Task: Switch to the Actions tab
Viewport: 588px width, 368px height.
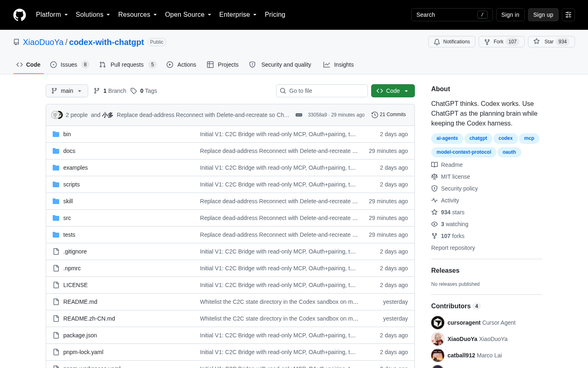Action: [181, 65]
